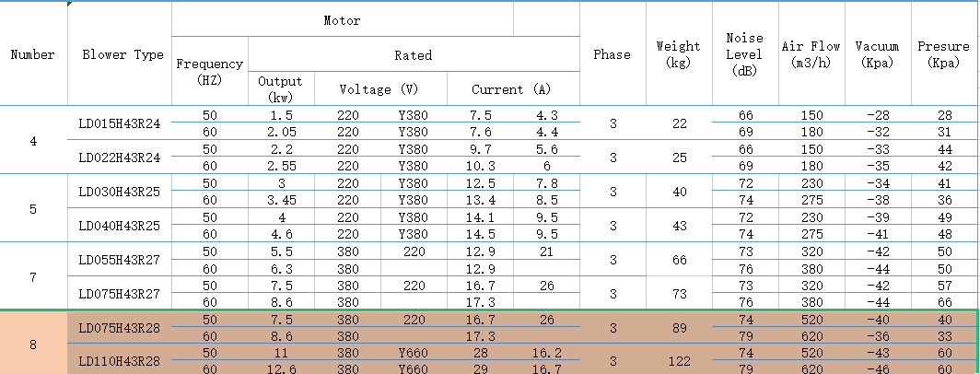Select blower type cell LD040H43R25
This screenshot has height=374, width=980.
coord(120,225)
